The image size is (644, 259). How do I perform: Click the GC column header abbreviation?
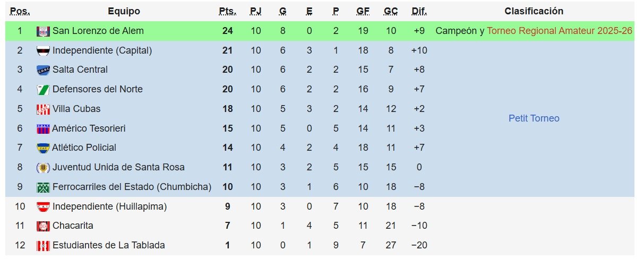(391, 11)
